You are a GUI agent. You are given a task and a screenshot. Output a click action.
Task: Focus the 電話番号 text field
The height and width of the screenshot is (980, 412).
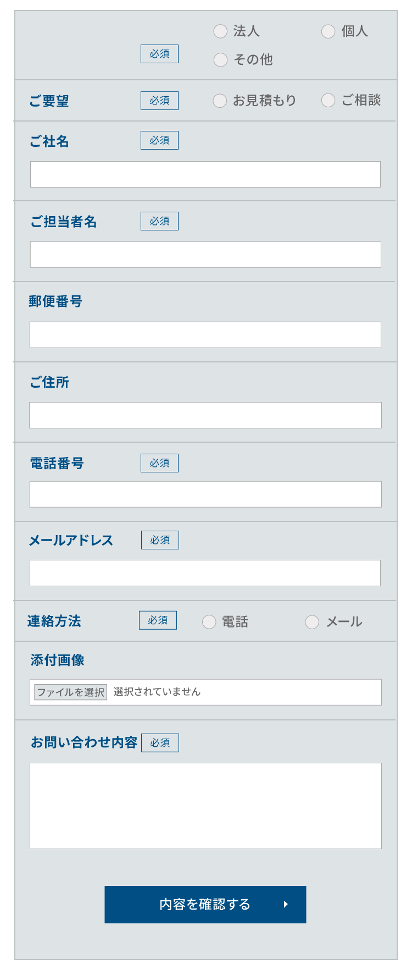[205, 494]
